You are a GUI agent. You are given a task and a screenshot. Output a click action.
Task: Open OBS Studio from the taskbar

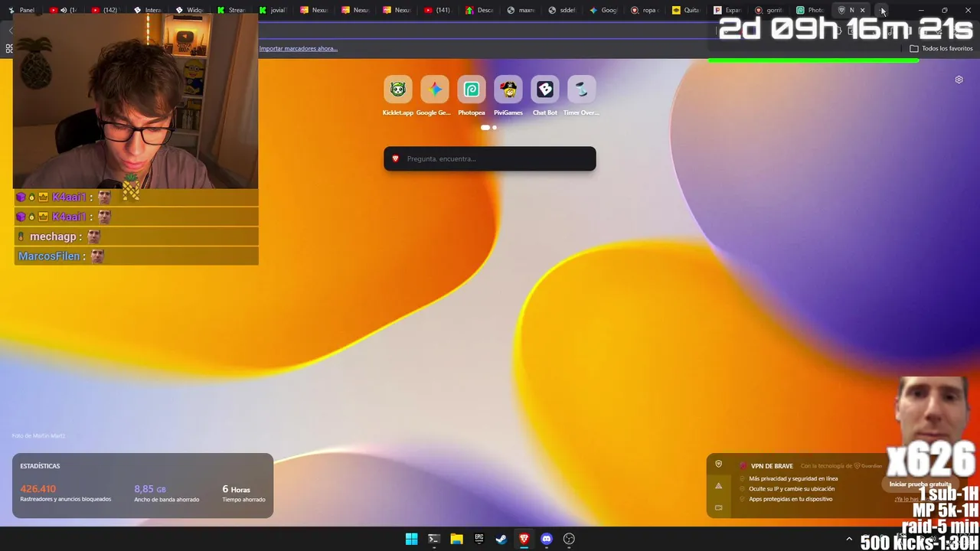569,539
